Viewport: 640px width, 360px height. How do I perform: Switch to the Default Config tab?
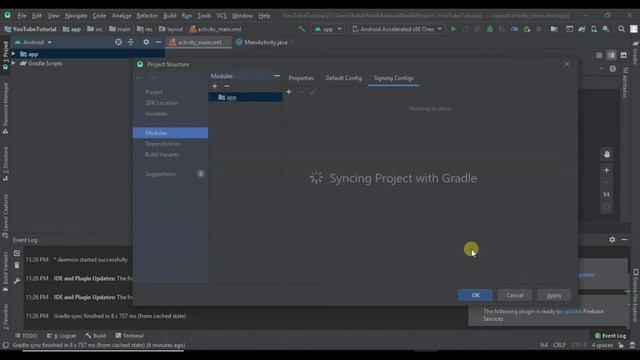(x=344, y=78)
